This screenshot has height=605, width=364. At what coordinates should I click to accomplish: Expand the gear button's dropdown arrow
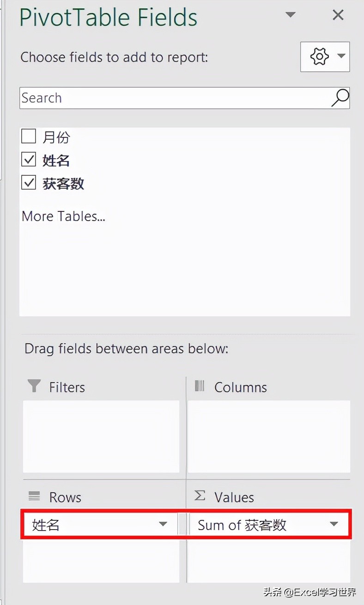tap(341, 56)
